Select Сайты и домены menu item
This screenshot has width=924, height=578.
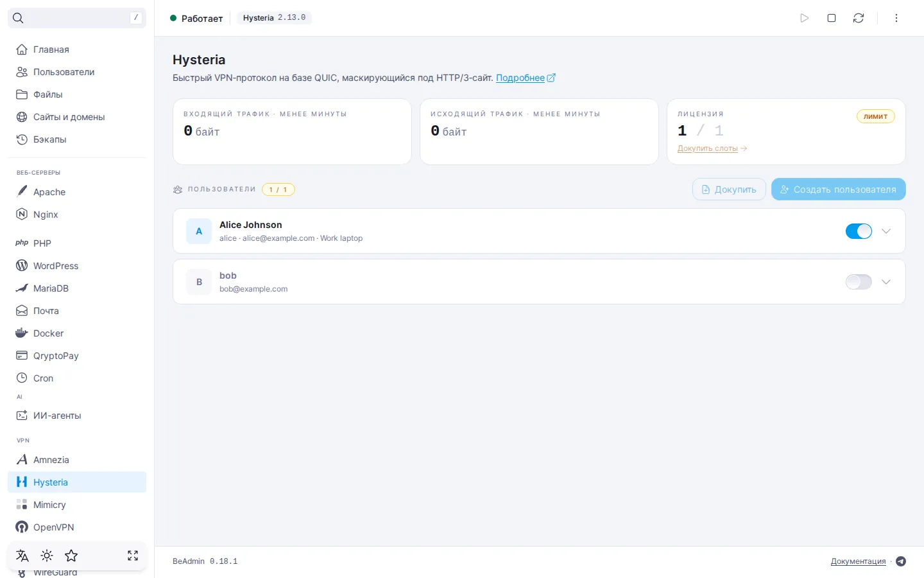(x=77, y=117)
